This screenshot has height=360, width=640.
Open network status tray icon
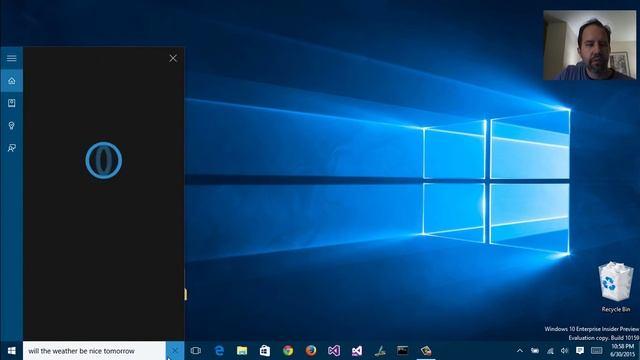pos(550,351)
